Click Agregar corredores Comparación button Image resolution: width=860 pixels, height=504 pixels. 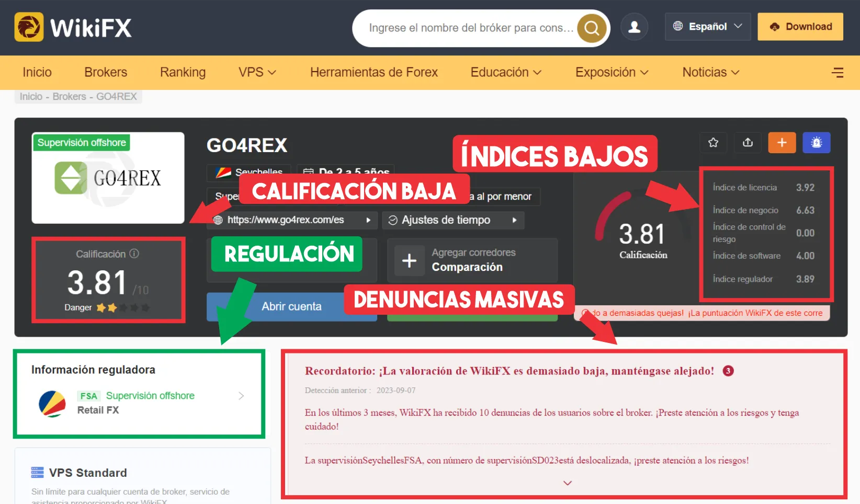472,260
